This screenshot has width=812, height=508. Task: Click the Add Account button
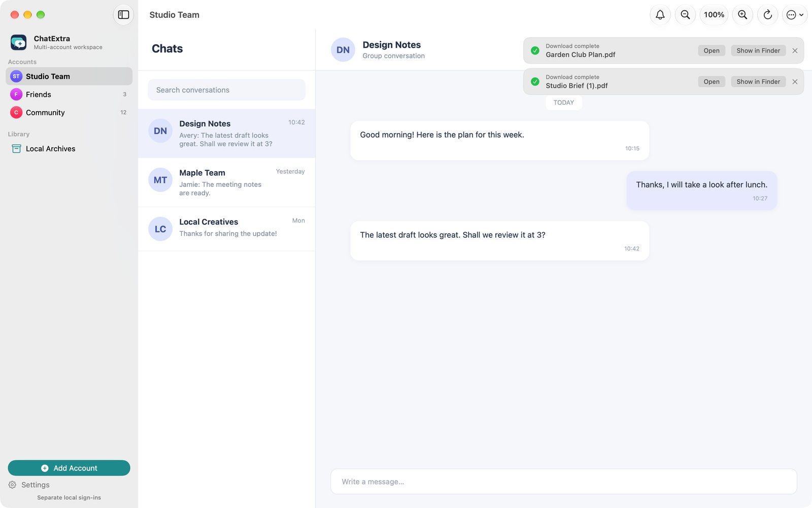click(x=69, y=468)
